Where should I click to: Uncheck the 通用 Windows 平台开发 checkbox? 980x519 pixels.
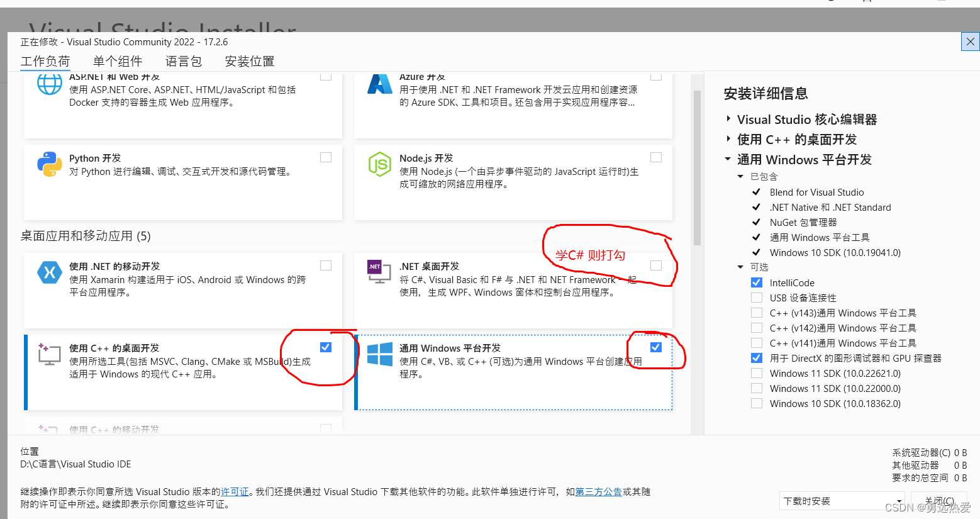click(656, 347)
